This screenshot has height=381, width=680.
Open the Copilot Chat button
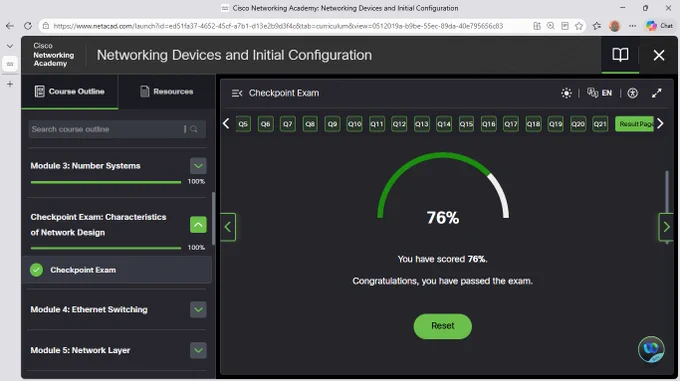pos(659,26)
